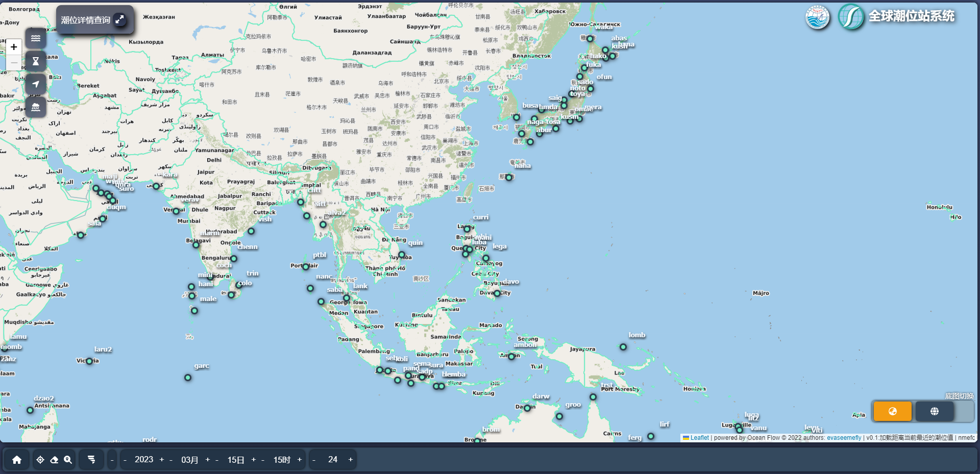Screen dimensions: 980x474
Task: Open the evaseemefly author link
Action: click(x=844, y=438)
